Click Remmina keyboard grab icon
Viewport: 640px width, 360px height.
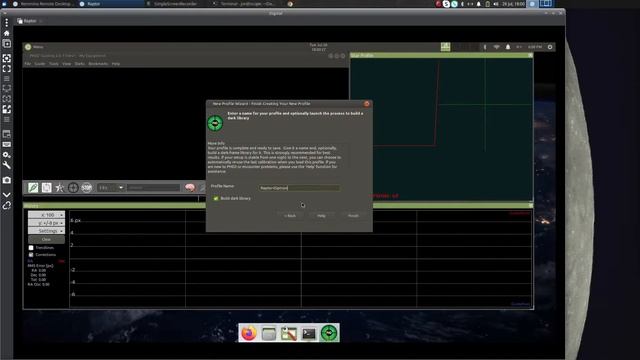pyautogui.click(x=7, y=144)
